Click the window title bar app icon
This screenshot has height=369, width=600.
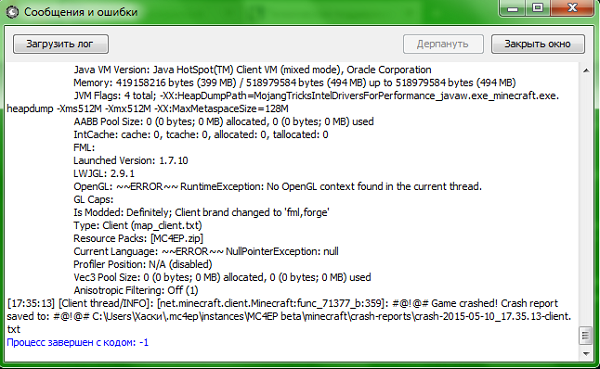(12, 12)
